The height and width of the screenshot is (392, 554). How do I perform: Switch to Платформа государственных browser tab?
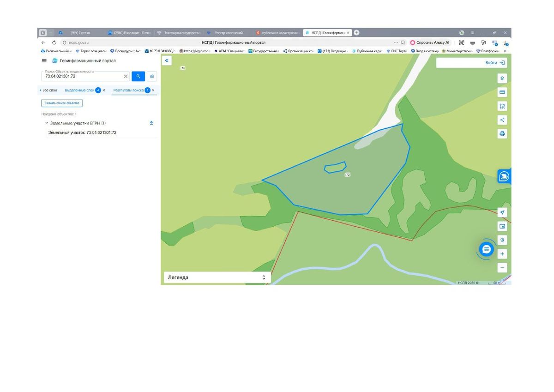click(x=179, y=33)
